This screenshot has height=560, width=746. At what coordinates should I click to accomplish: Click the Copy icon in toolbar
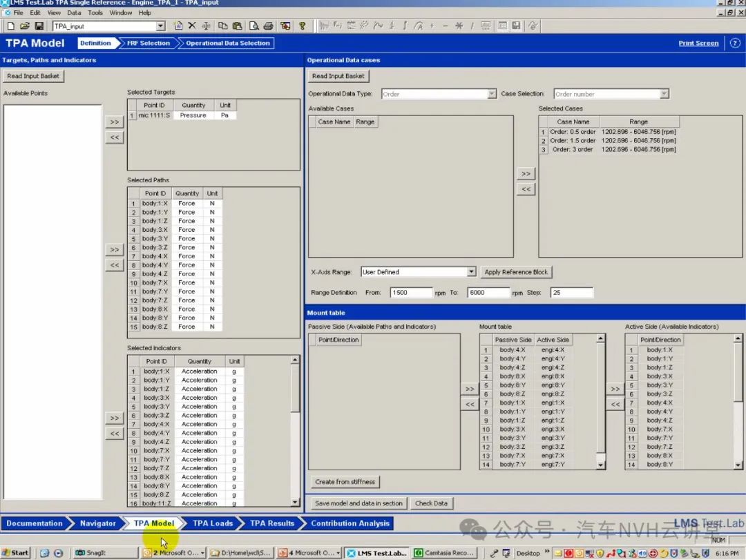point(222,26)
